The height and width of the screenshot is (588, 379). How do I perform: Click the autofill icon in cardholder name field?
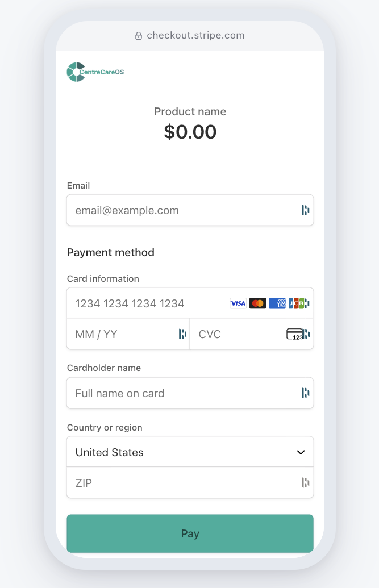coord(305,393)
